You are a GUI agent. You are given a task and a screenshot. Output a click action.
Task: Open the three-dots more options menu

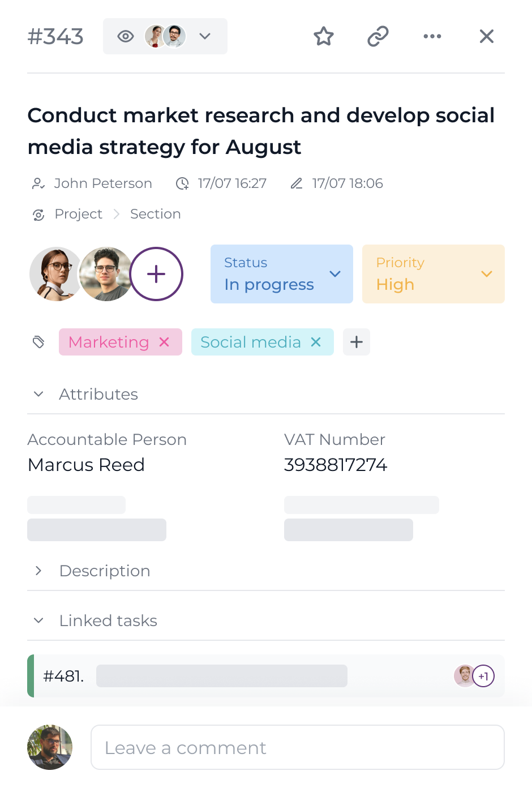[x=432, y=36]
